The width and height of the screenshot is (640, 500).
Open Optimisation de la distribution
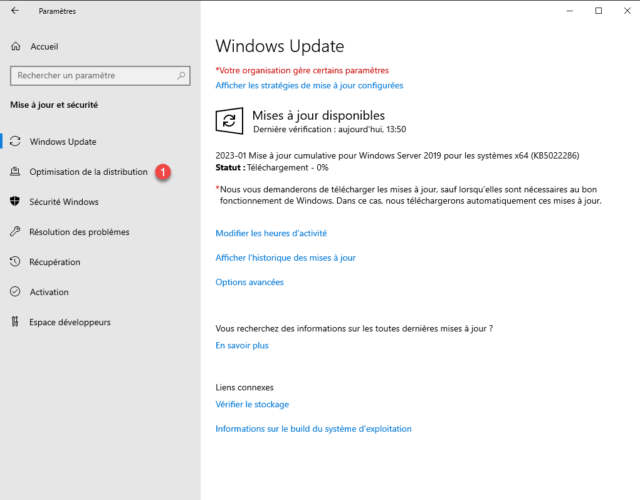(89, 172)
